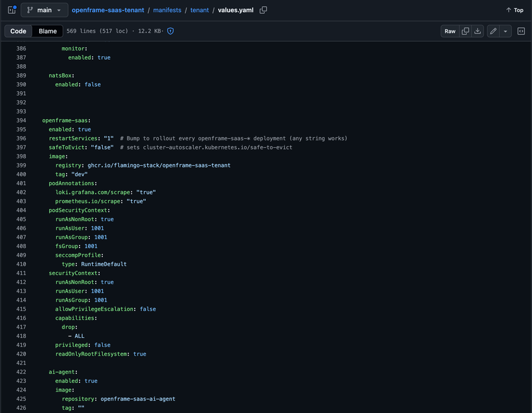
Task: Open the symbols panel icon
Action: pos(521,31)
